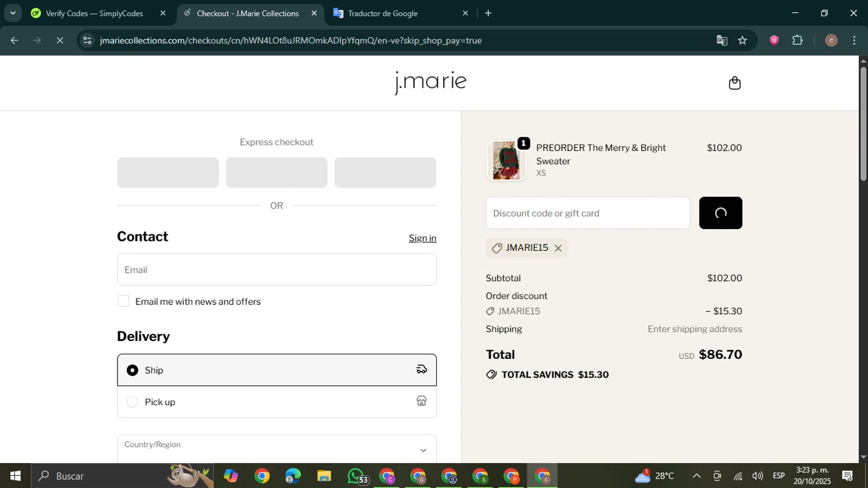
Task: Click the Order discount – $15.30 value
Action: 723,311
